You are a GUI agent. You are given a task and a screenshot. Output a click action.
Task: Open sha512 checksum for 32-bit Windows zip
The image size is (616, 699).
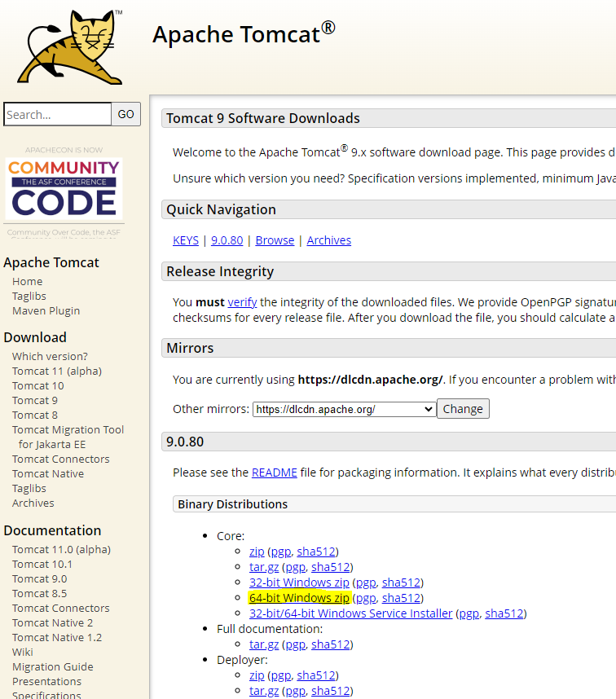point(401,582)
